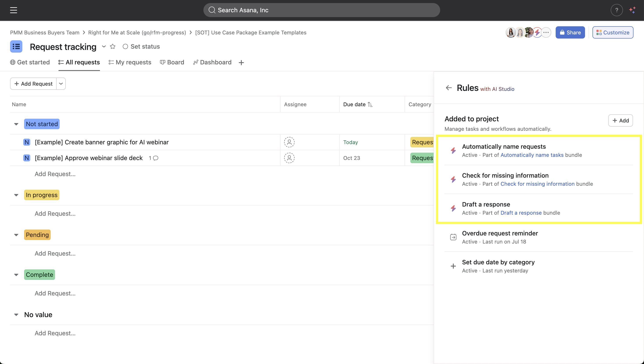Switch to the Board tab
The image size is (644, 364).
click(172, 62)
